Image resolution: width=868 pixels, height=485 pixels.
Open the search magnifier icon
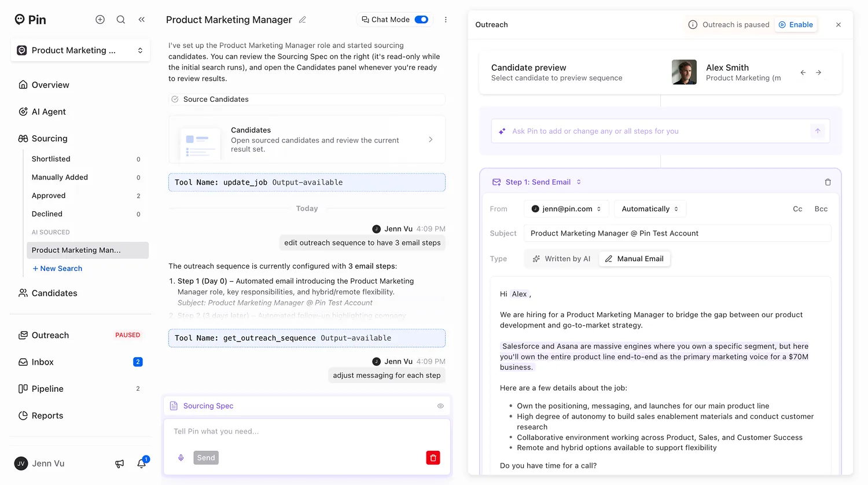tap(121, 20)
